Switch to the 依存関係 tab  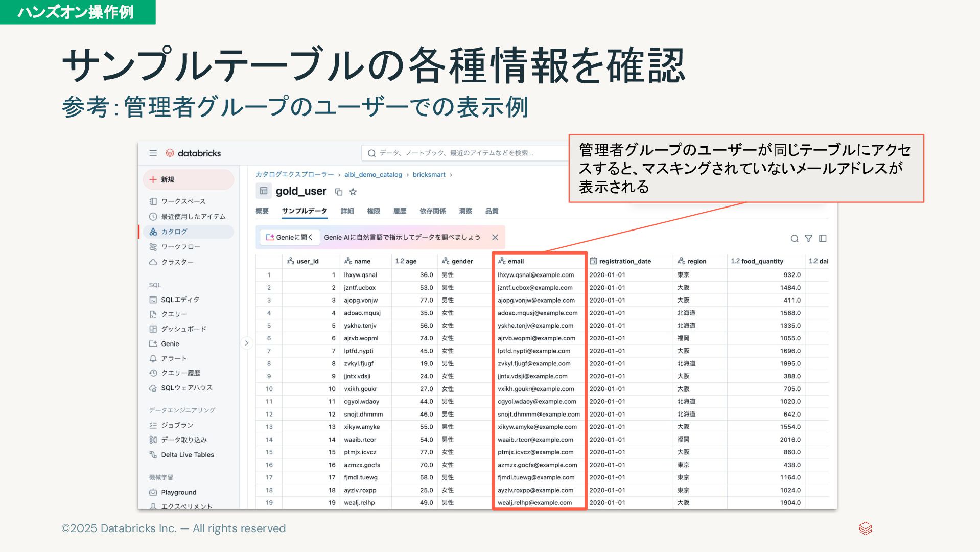tap(432, 211)
